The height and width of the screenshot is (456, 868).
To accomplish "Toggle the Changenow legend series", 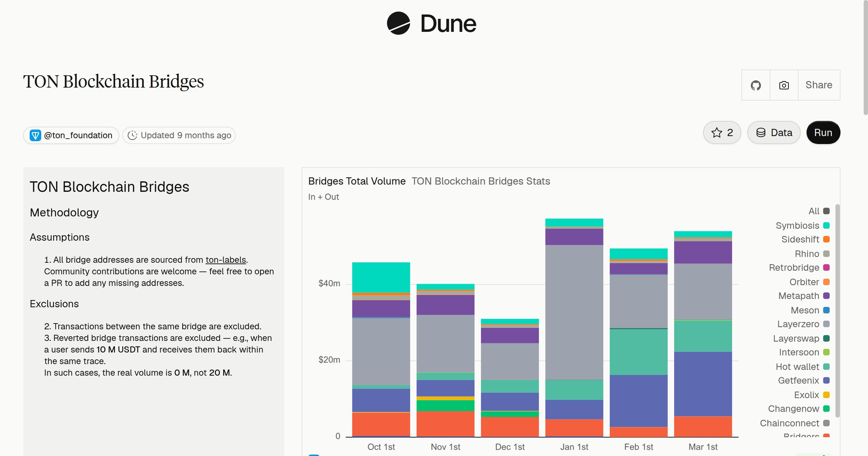I will (799, 409).
